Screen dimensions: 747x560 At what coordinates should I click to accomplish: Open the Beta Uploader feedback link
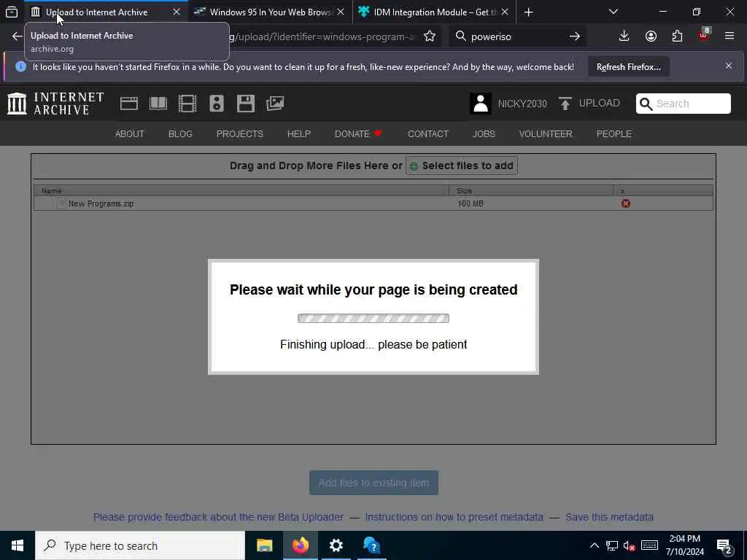point(218,517)
